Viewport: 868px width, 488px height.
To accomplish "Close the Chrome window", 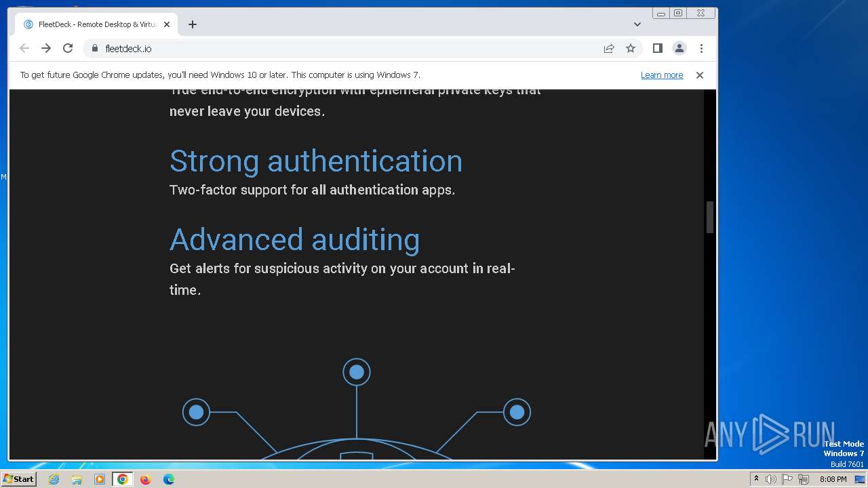I will (x=701, y=13).
